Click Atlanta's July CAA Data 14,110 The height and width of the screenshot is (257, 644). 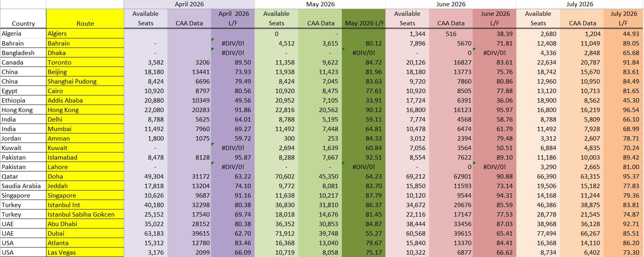tap(582, 243)
